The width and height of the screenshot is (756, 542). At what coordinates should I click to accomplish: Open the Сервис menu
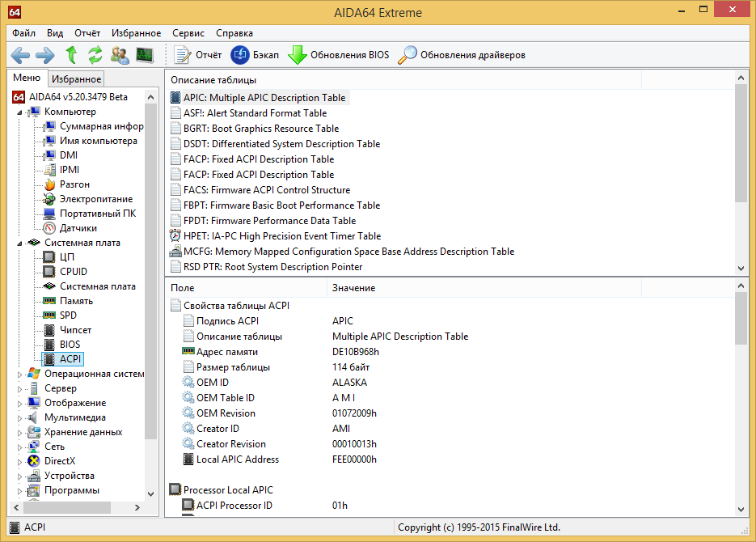188,33
